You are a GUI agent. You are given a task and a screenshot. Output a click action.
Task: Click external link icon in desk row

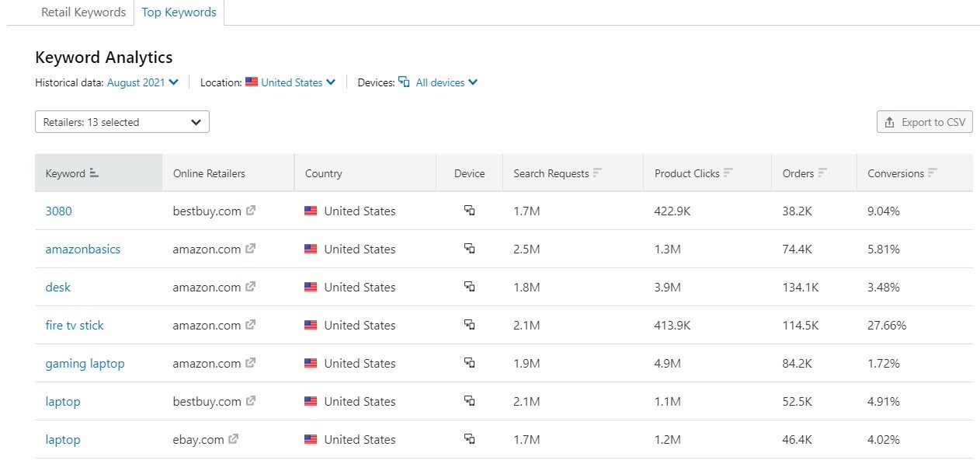pos(250,286)
